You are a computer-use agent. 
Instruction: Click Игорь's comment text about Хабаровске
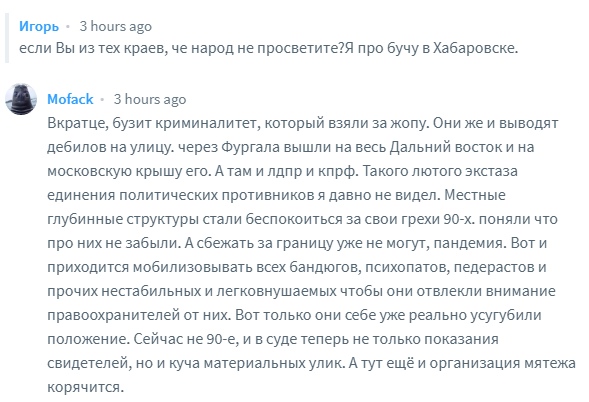269,48
